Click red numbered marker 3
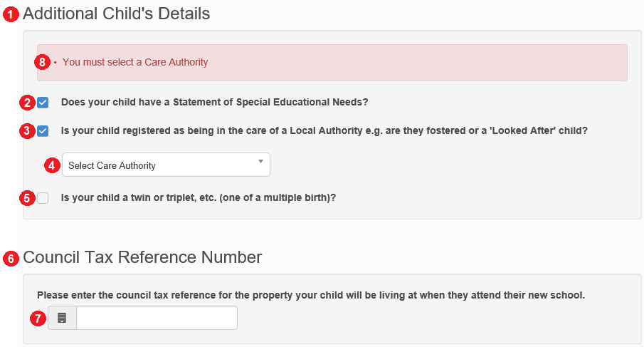Viewport: 644px width, 347px height. point(27,131)
